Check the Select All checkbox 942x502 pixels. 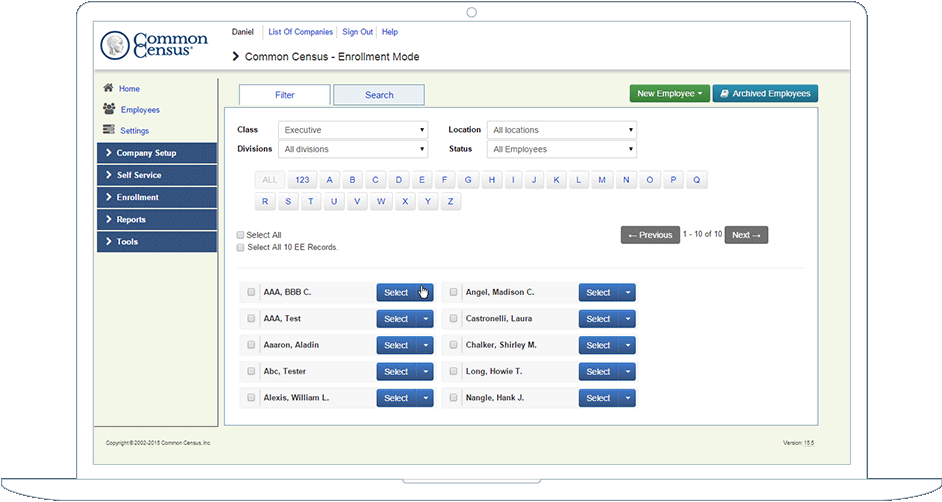(240, 235)
